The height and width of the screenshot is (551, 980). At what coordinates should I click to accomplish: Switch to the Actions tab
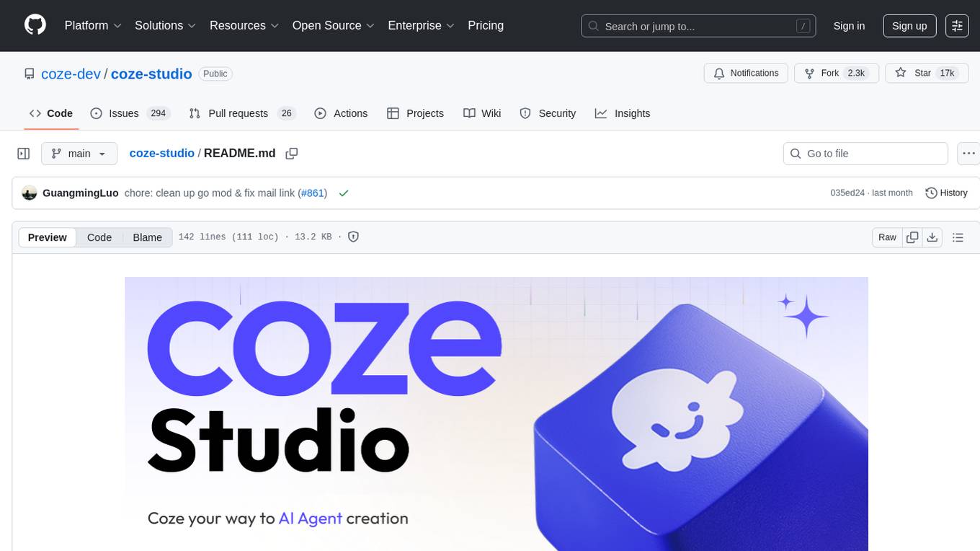(x=342, y=113)
